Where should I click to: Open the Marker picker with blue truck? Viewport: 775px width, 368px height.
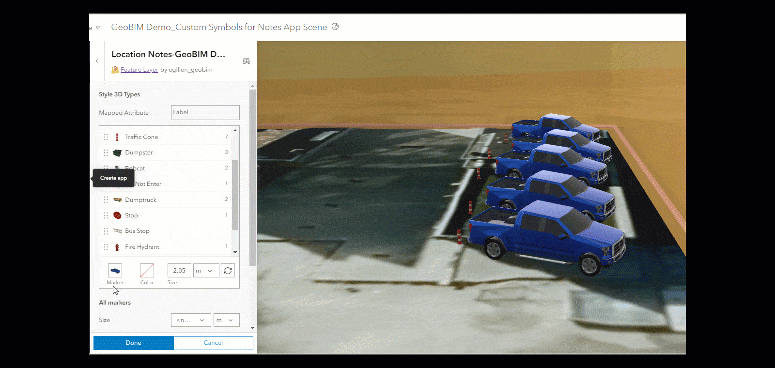pyautogui.click(x=115, y=270)
